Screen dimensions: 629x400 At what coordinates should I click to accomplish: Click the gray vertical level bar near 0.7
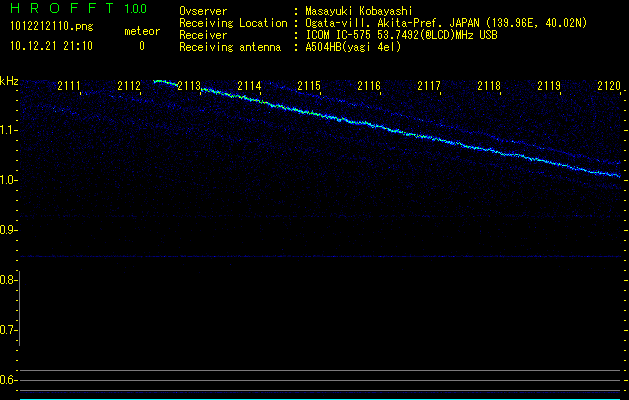[20, 308]
